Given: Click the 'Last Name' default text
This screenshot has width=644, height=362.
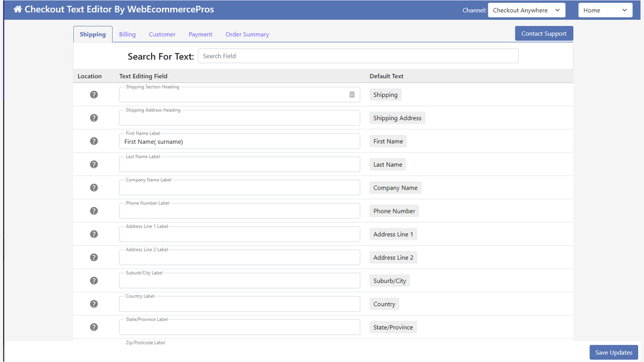Looking at the screenshot, I should (388, 164).
